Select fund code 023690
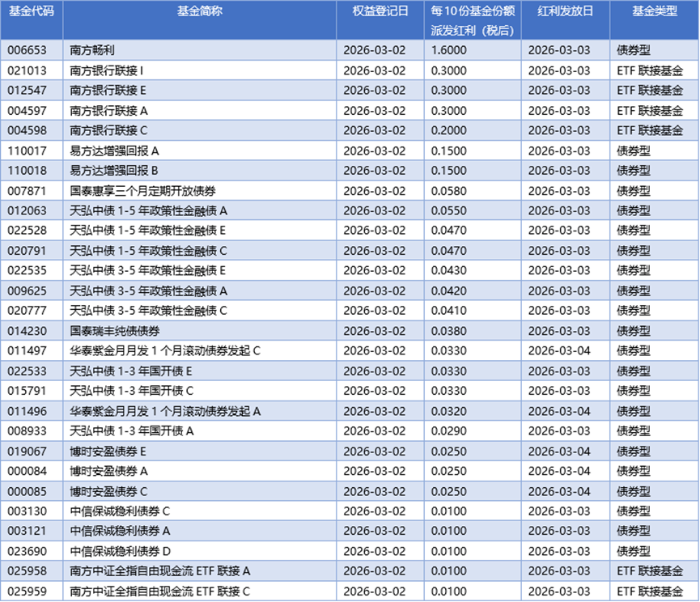 click(27, 552)
